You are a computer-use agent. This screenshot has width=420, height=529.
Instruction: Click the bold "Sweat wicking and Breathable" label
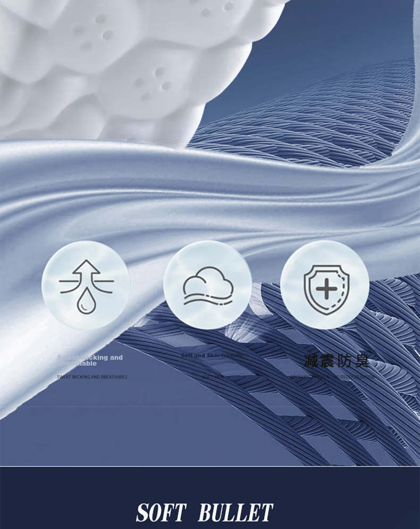90,360
